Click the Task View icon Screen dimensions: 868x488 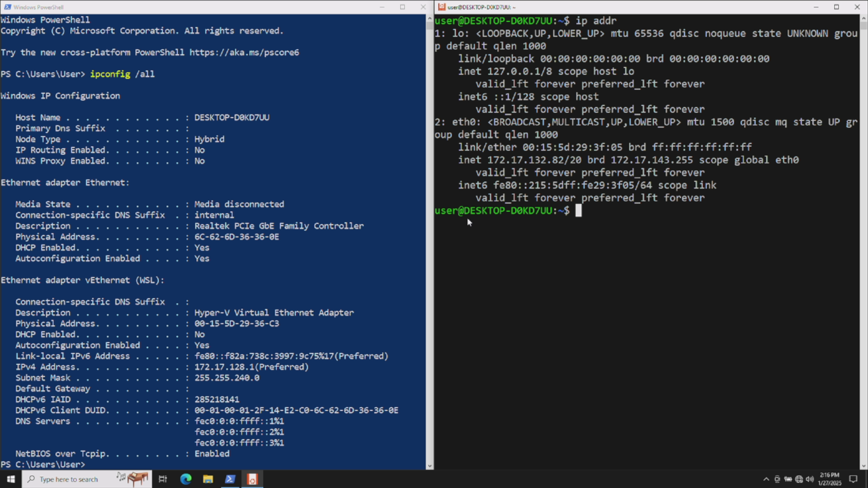coord(163,479)
